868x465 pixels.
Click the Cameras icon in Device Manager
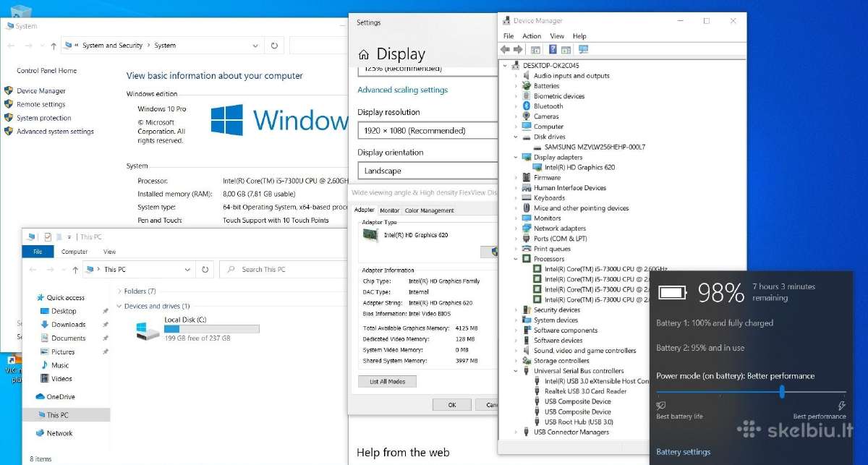coord(527,116)
